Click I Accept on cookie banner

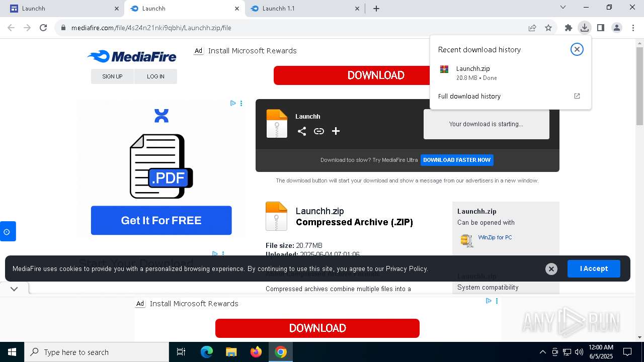click(594, 268)
